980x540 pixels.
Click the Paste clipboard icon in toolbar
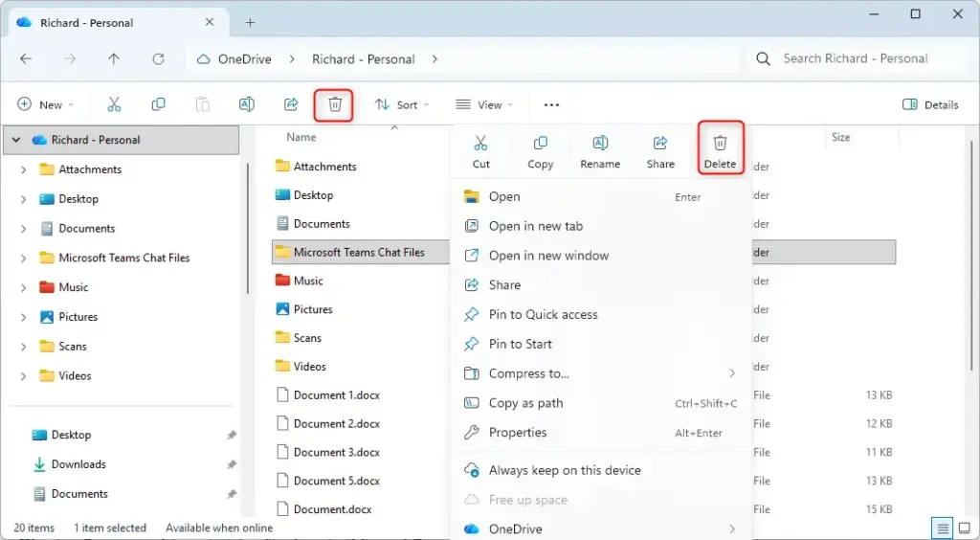pyautogui.click(x=203, y=104)
